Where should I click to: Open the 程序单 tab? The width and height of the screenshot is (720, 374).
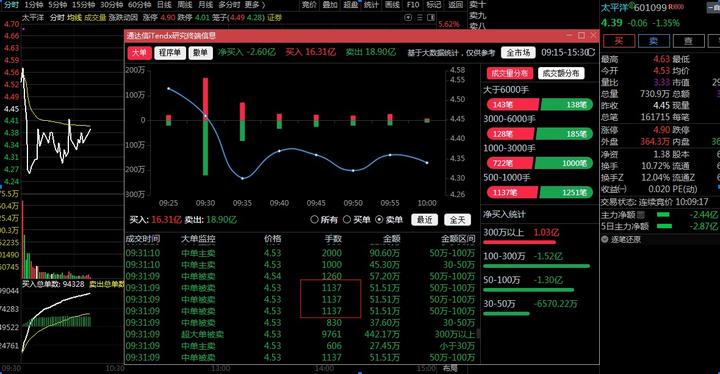(170, 53)
